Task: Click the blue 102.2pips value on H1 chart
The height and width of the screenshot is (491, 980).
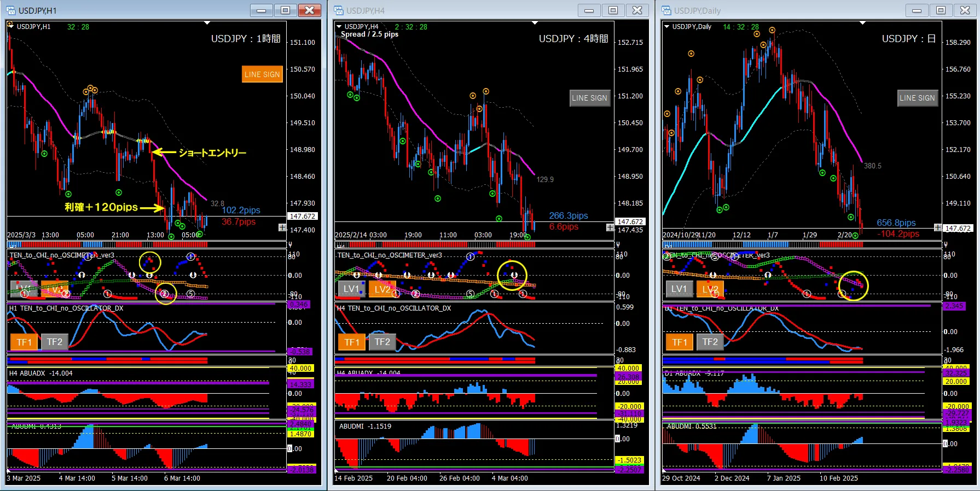Action: click(241, 211)
